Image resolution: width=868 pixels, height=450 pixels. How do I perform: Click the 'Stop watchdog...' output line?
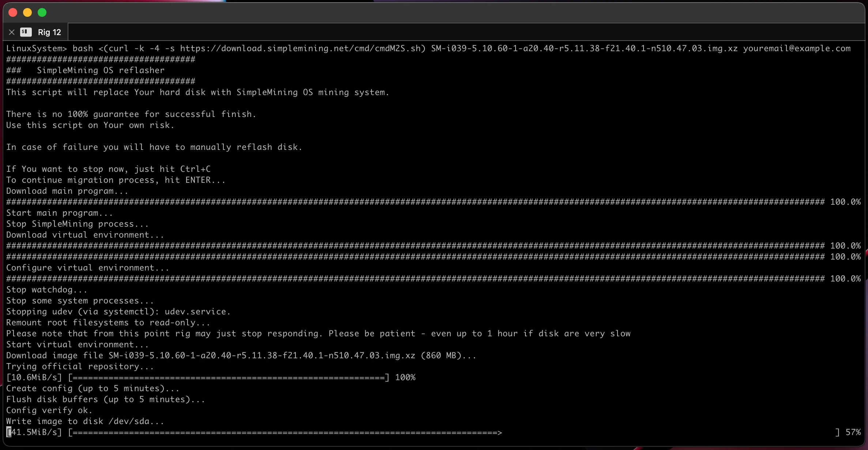click(46, 290)
